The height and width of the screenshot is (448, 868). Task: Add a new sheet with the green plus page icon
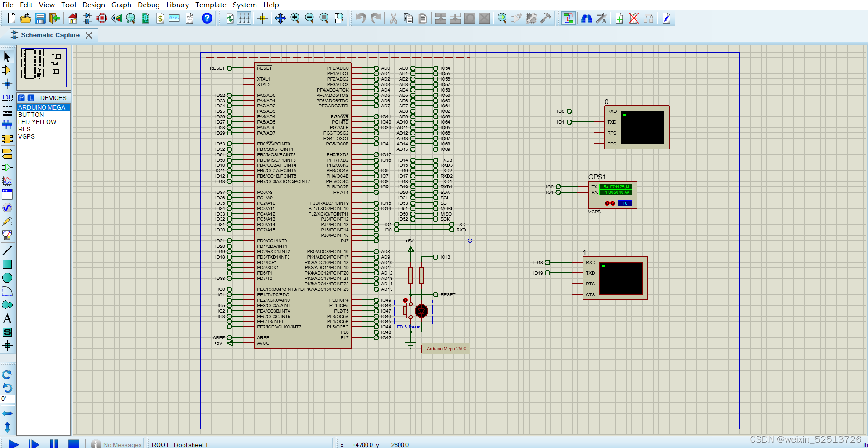pyautogui.click(x=619, y=18)
